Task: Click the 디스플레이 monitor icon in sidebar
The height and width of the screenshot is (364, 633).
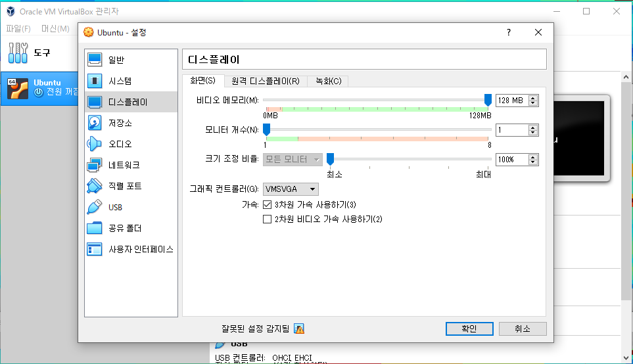Action: pyautogui.click(x=95, y=102)
